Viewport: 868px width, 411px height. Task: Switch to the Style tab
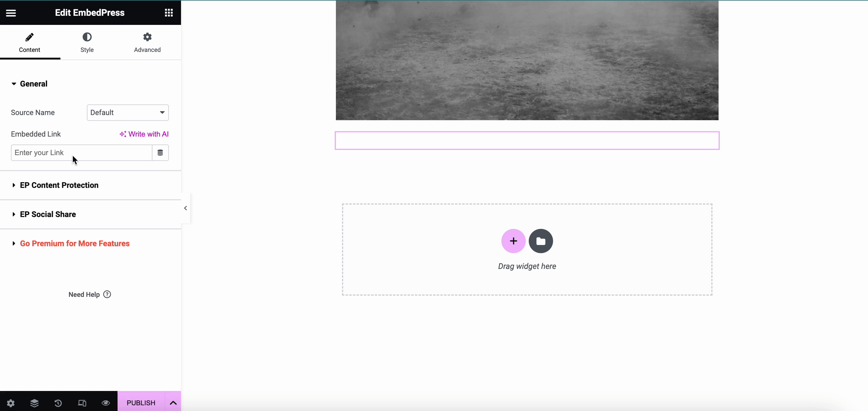point(87,42)
